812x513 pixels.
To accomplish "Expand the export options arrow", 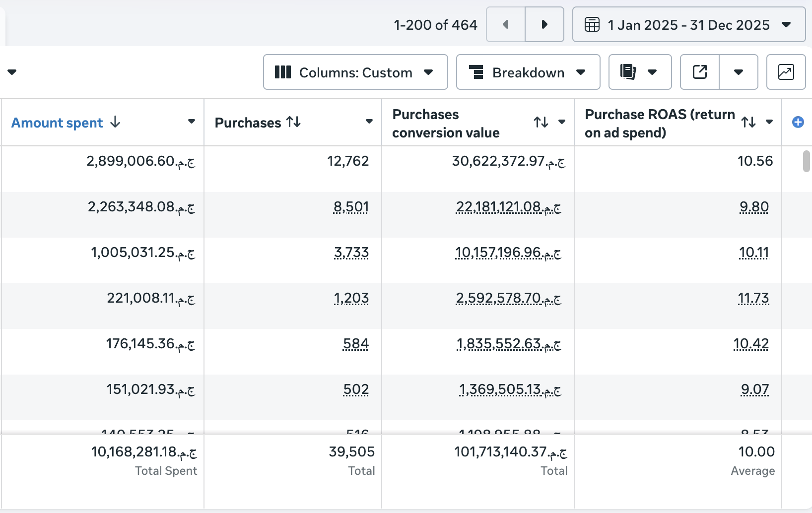I will pos(739,72).
